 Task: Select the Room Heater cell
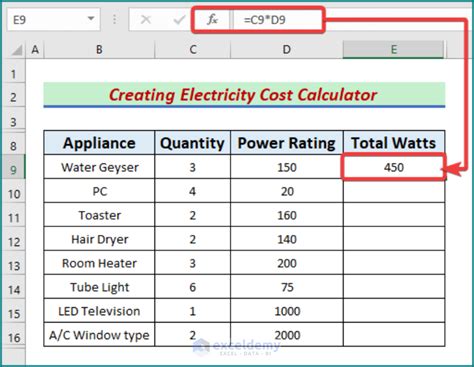tap(99, 263)
